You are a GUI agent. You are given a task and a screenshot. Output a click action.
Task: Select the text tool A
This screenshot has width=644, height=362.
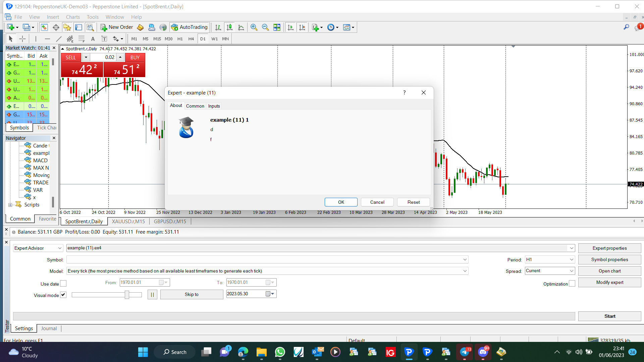click(93, 39)
